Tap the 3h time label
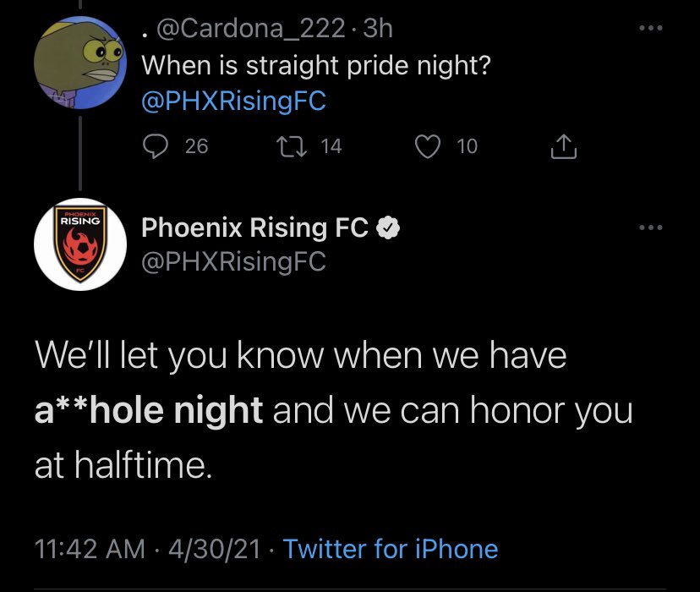The width and height of the screenshot is (700, 592). point(375,30)
